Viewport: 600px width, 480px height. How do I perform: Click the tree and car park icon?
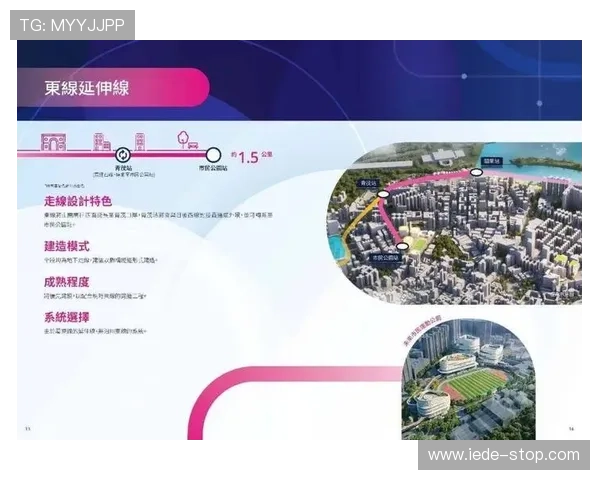click(188, 140)
